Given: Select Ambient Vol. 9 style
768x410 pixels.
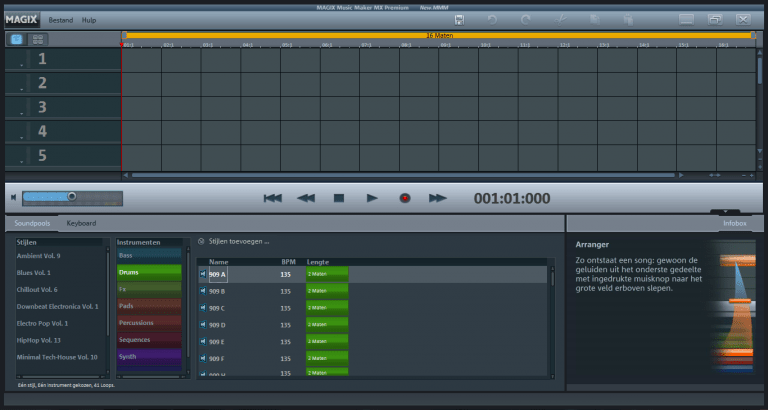Looking at the screenshot, I should (39, 256).
